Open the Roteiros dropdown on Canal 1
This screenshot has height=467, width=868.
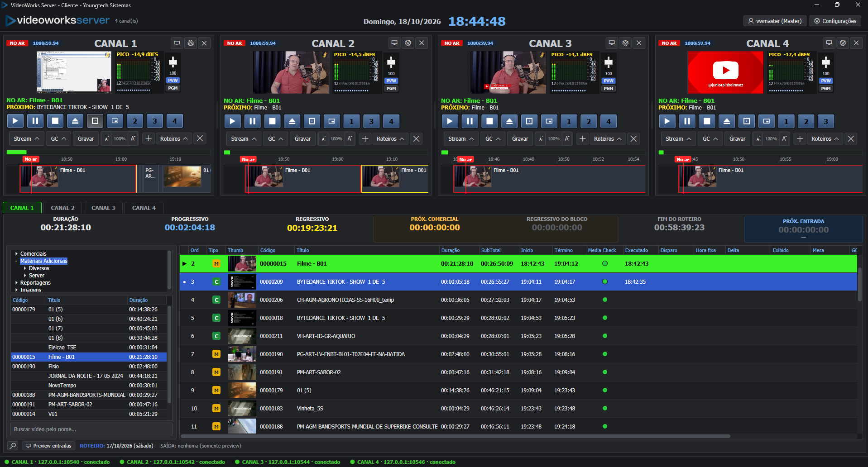174,139
